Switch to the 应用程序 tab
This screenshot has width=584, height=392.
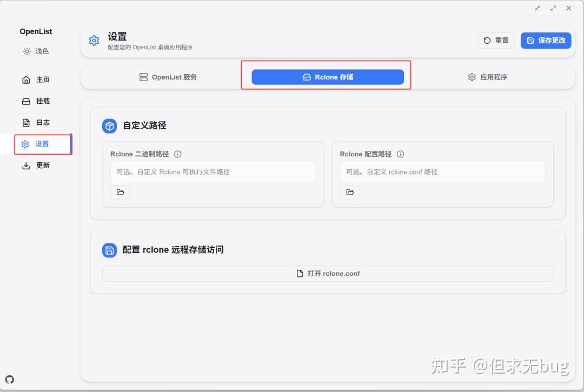[x=488, y=77]
